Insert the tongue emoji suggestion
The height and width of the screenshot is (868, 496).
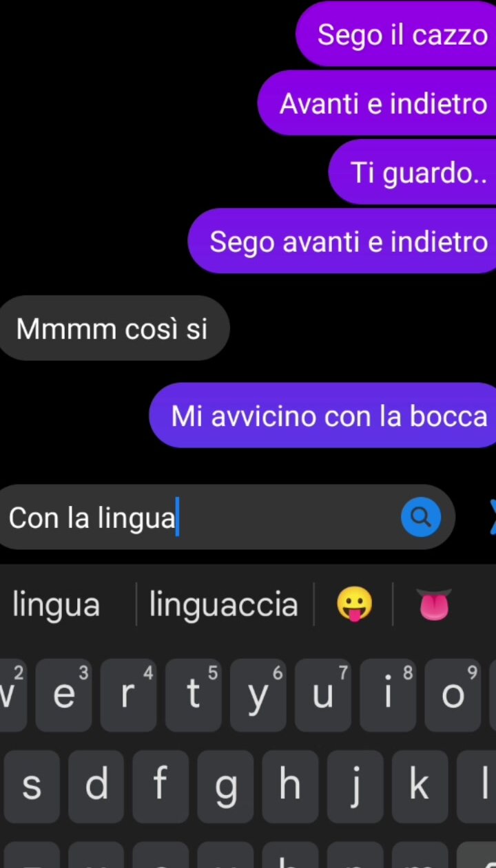pos(434,605)
